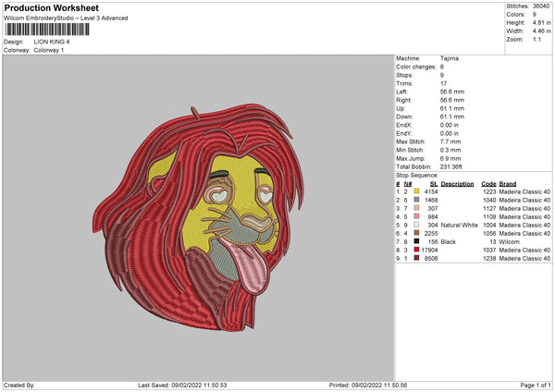Click the Tajima machine value
This screenshot has height=392, width=555.
coord(450,58)
